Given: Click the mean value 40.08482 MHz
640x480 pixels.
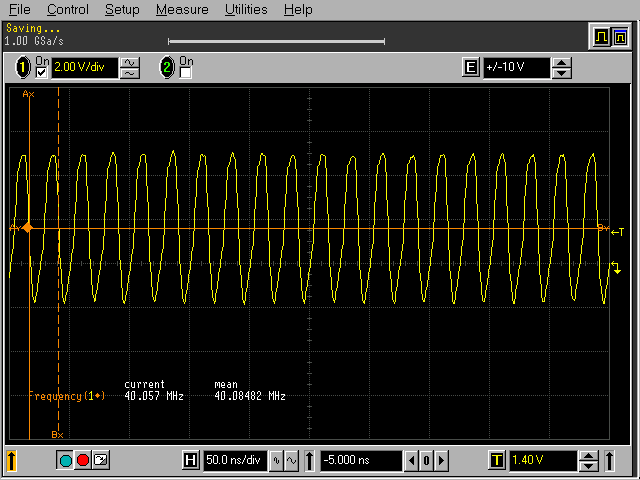Looking at the screenshot, I should (250, 396).
